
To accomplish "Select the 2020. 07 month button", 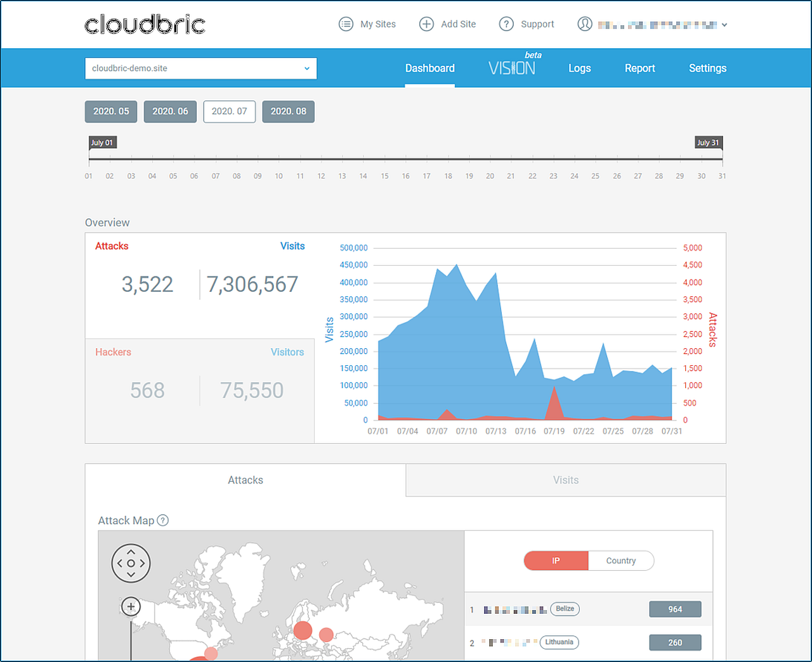I will coord(230,112).
